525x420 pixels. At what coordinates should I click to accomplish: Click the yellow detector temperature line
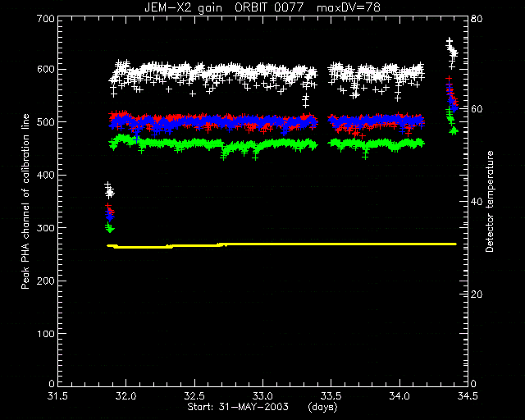[x=282, y=245]
